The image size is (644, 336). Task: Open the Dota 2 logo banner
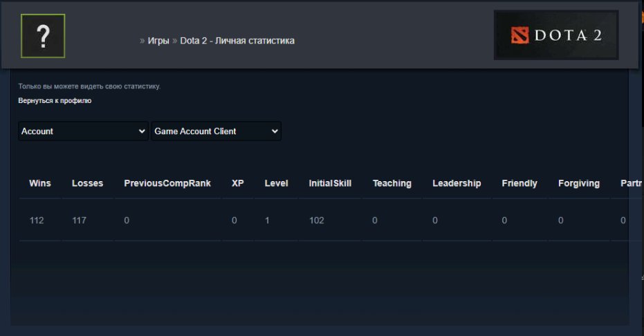(x=556, y=35)
